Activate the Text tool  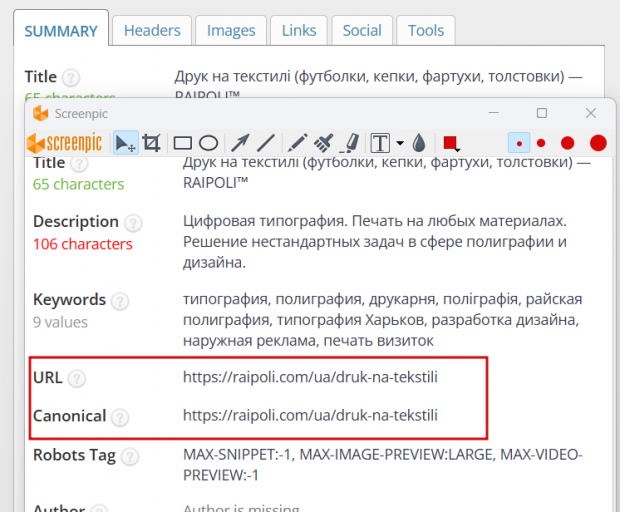point(380,143)
